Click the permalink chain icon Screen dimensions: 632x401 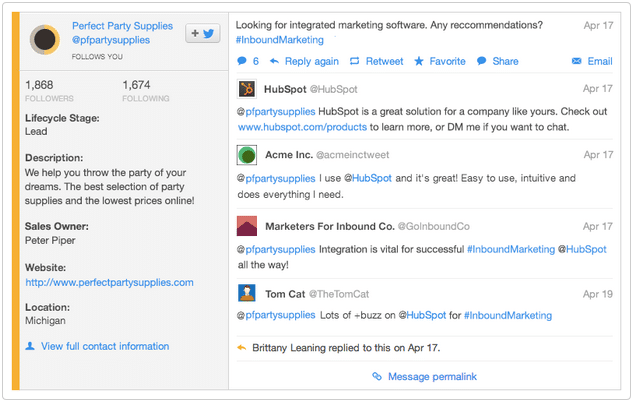pyautogui.click(x=377, y=376)
